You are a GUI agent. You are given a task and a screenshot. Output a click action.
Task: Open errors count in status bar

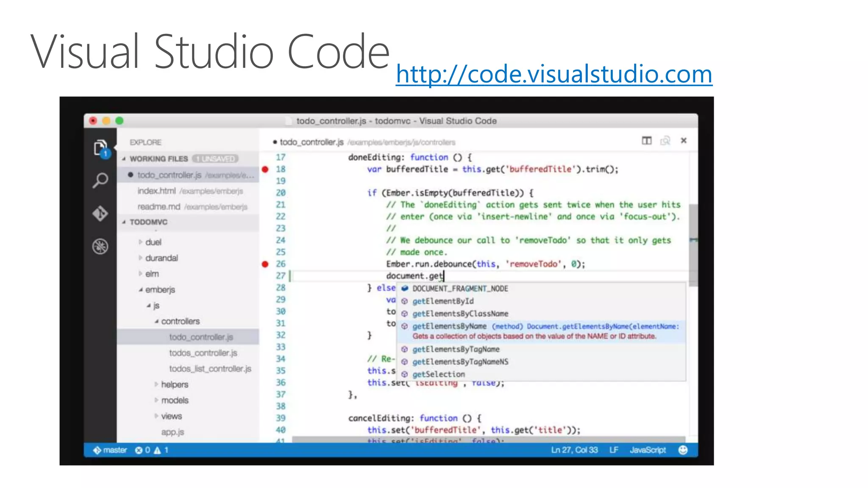pos(142,450)
